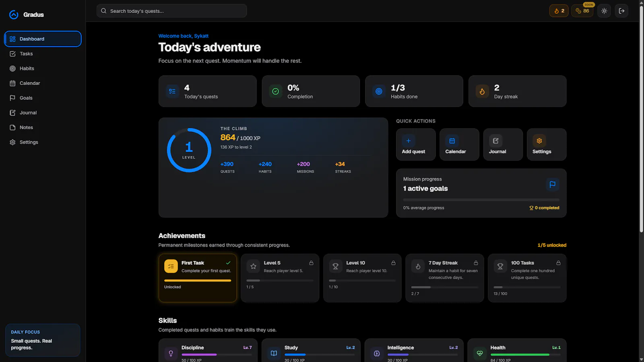Open Calendar quick action tile
The height and width of the screenshot is (362, 644).
[459, 144]
